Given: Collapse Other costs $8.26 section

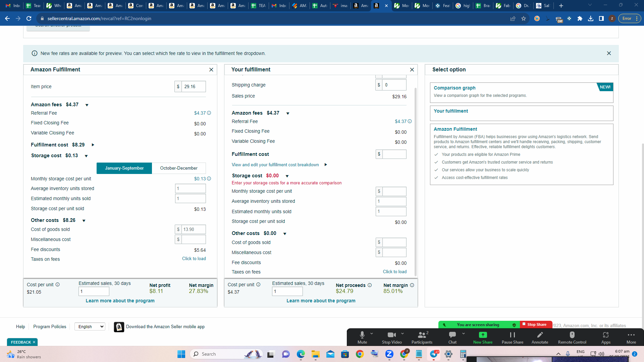Looking at the screenshot, I should coord(84,221).
